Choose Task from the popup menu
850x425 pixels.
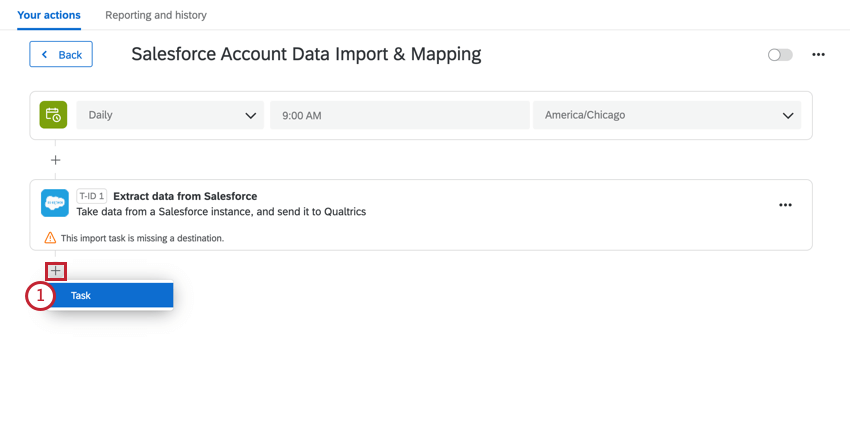point(110,295)
